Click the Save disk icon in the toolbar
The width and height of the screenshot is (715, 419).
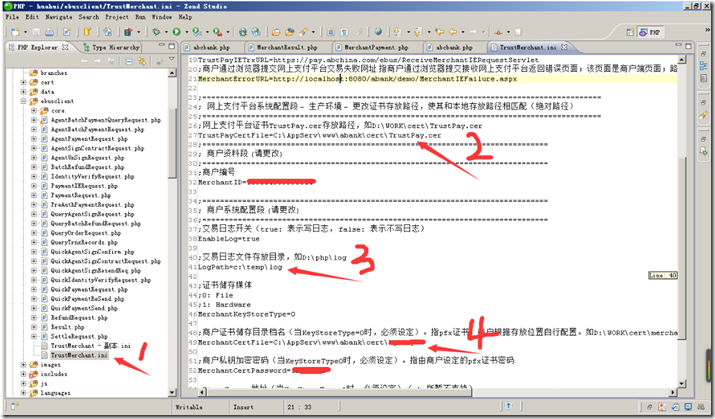[x=36, y=32]
